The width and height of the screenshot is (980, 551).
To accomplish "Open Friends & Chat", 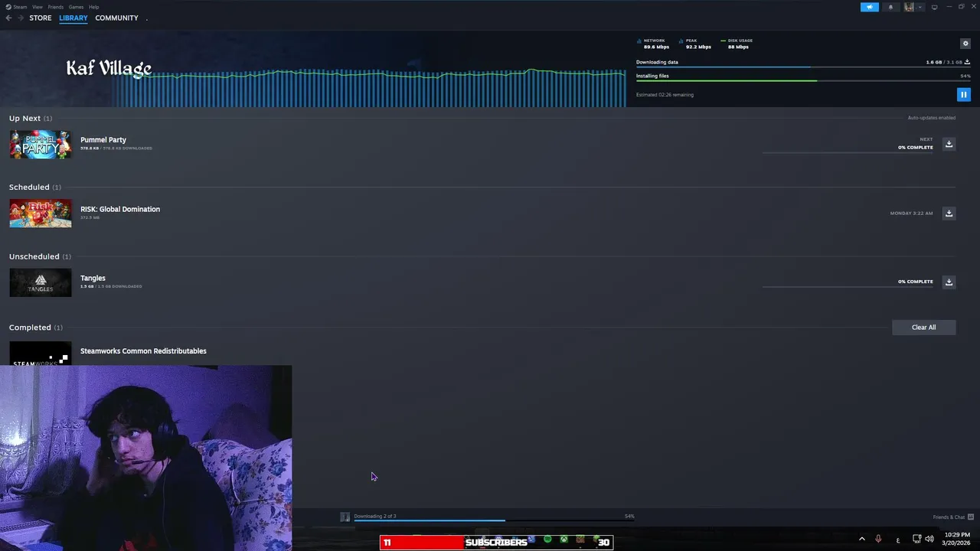I will (953, 517).
